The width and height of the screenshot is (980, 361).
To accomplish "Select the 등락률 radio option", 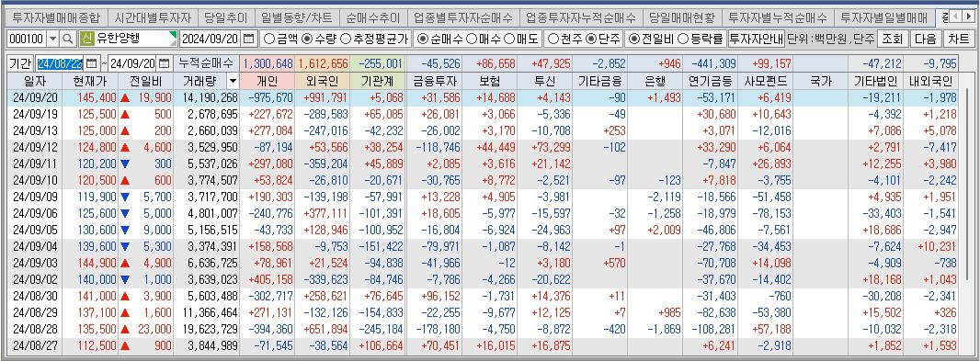I will 701,39.
